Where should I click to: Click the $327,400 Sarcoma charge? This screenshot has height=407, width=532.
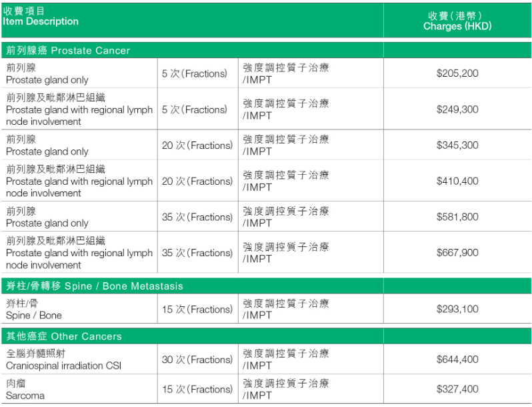pos(457,389)
